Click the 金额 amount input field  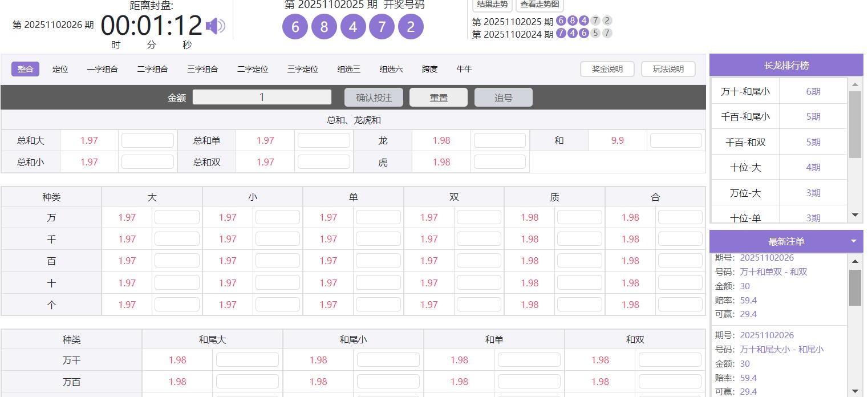262,97
